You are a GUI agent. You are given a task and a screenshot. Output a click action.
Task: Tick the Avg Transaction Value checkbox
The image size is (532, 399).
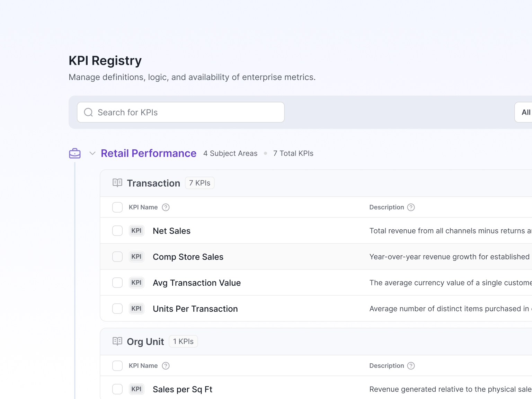[117, 283]
